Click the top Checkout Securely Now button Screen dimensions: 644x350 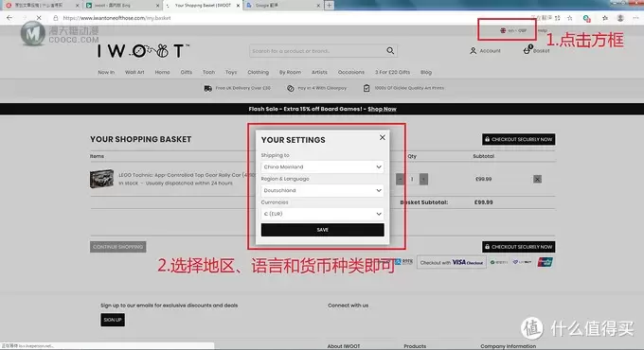518,139
